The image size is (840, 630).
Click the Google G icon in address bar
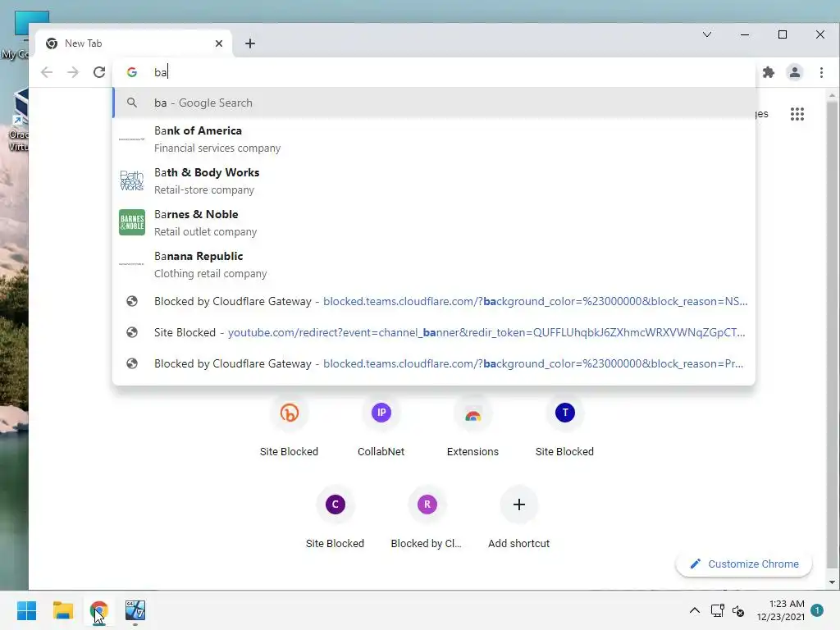pyautogui.click(x=132, y=72)
